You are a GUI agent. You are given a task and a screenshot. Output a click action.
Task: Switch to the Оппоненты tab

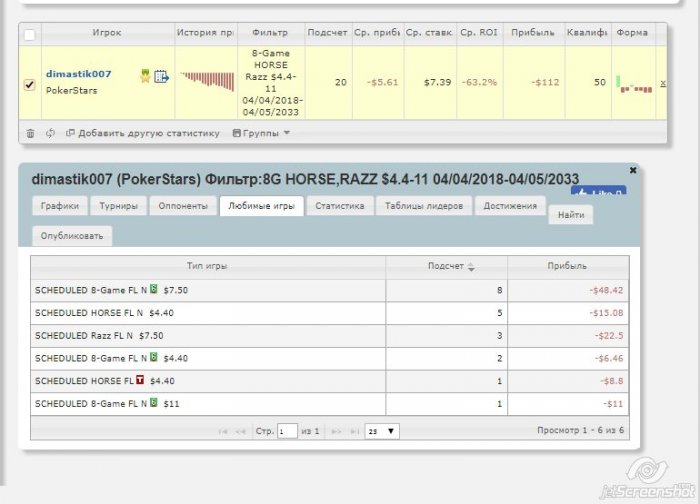[183, 206]
